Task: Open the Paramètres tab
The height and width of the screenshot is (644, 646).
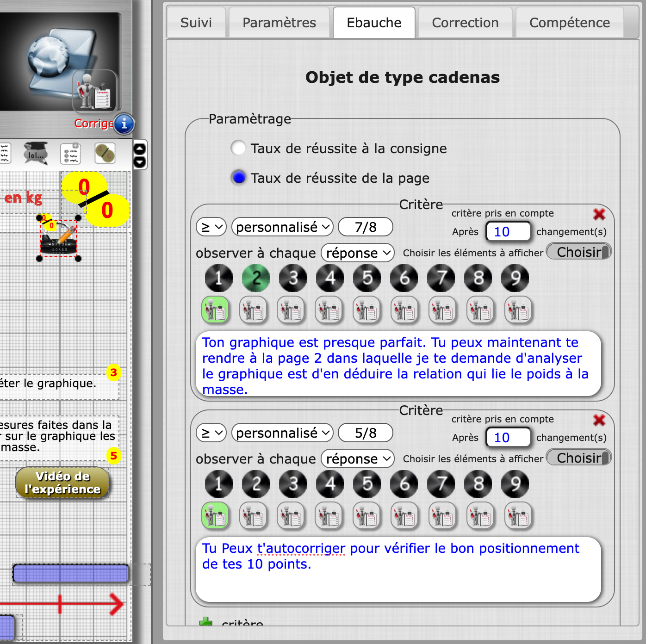Action: pyautogui.click(x=279, y=23)
